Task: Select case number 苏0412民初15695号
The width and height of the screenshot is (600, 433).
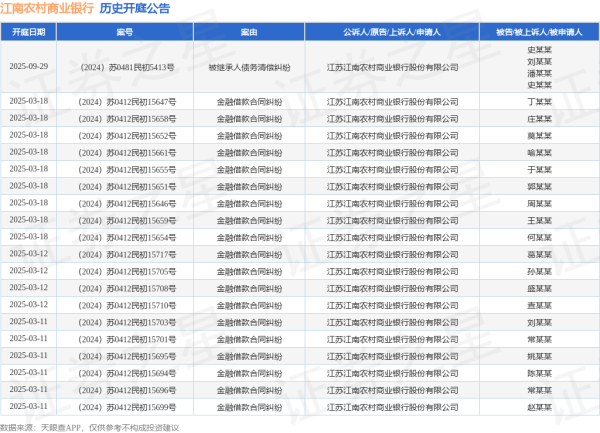Action: [127, 356]
